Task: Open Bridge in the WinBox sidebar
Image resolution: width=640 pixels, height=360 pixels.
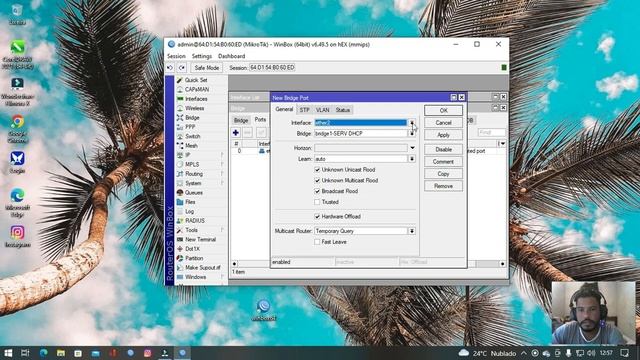Action: coord(192,118)
